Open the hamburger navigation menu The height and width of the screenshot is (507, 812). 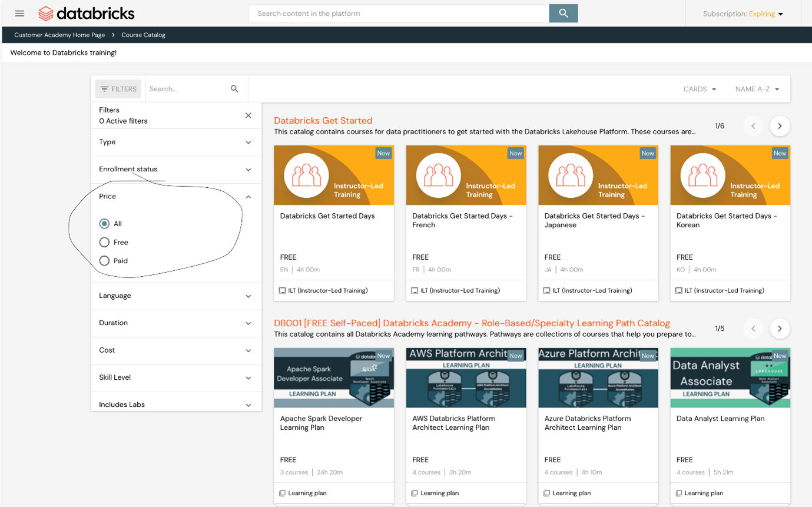[x=19, y=14]
